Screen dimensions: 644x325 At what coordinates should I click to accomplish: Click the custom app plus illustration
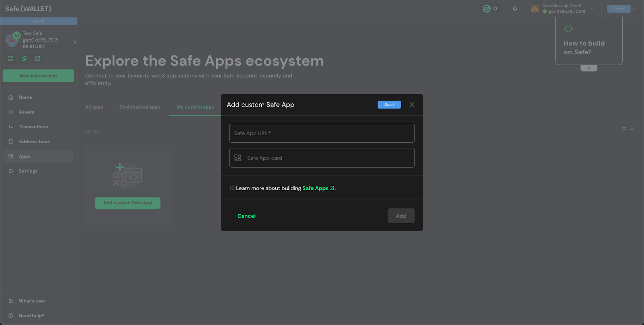128,175
